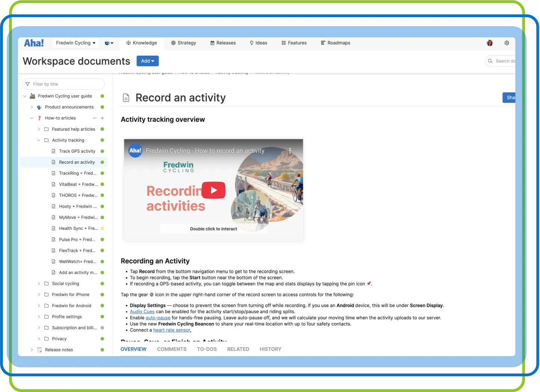Open the WellWatch+ Fred... document
The width and height of the screenshot is (540, 392).
tap(78, 262)
